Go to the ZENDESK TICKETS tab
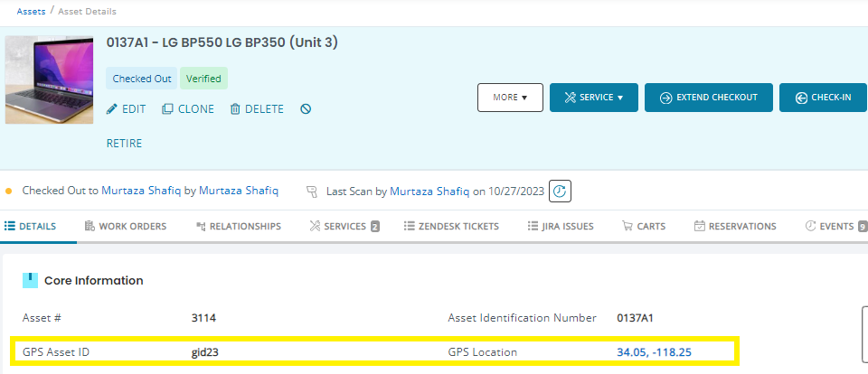Screen dimensions: 868x374 [x=451, y=227]
